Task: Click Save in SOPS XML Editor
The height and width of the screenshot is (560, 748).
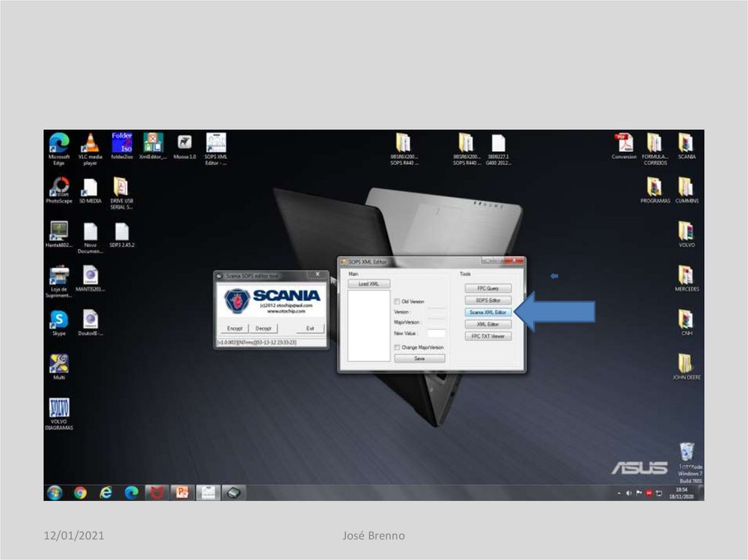Action: [420, 358]
